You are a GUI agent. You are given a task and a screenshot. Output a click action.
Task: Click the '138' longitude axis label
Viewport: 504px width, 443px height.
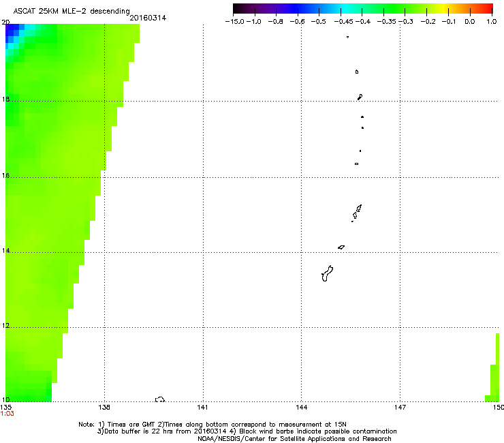point(104,408)
